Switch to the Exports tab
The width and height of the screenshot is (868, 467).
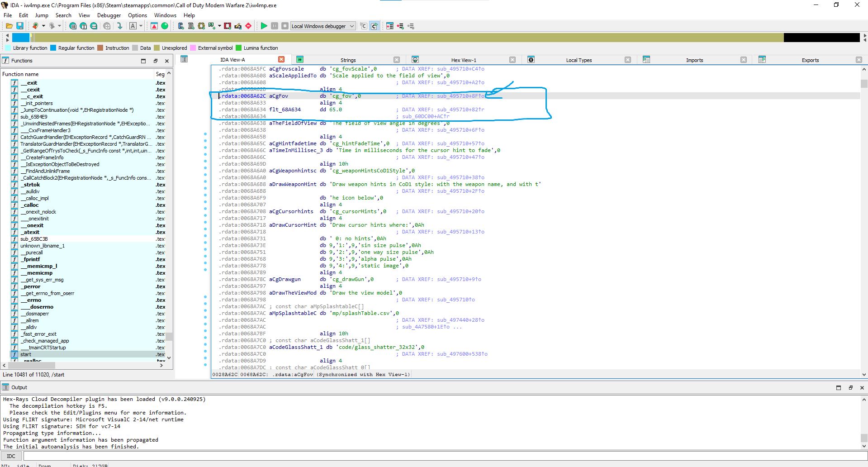[x=810, y=60]
